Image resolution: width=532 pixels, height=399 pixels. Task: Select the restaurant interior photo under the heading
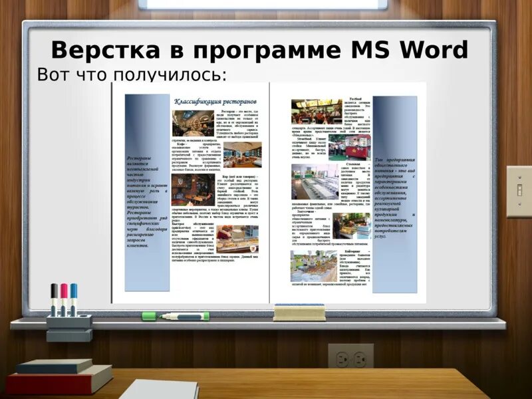[193, 123]
